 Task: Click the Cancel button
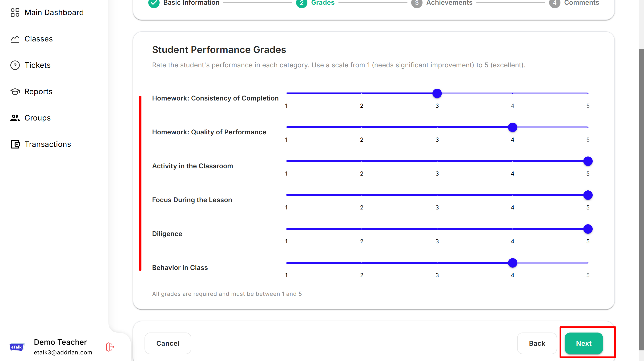[168, 343]
